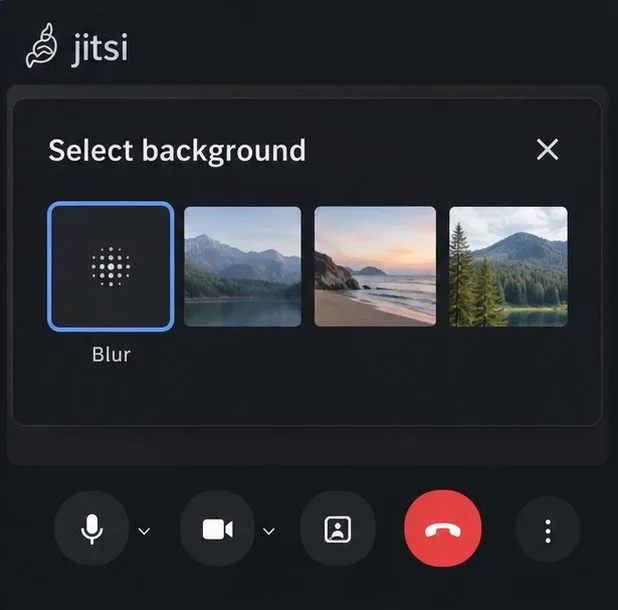Click the Select background heading

177,151
